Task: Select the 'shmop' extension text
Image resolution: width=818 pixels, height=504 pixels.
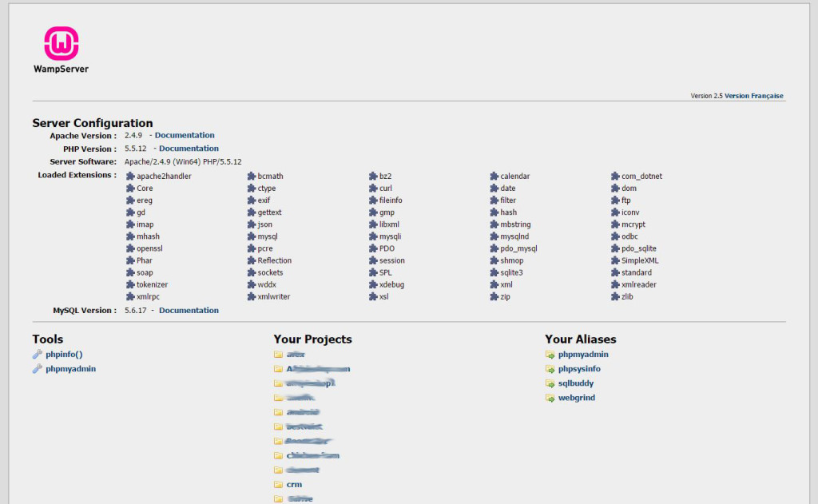Action: coord(512,260)
